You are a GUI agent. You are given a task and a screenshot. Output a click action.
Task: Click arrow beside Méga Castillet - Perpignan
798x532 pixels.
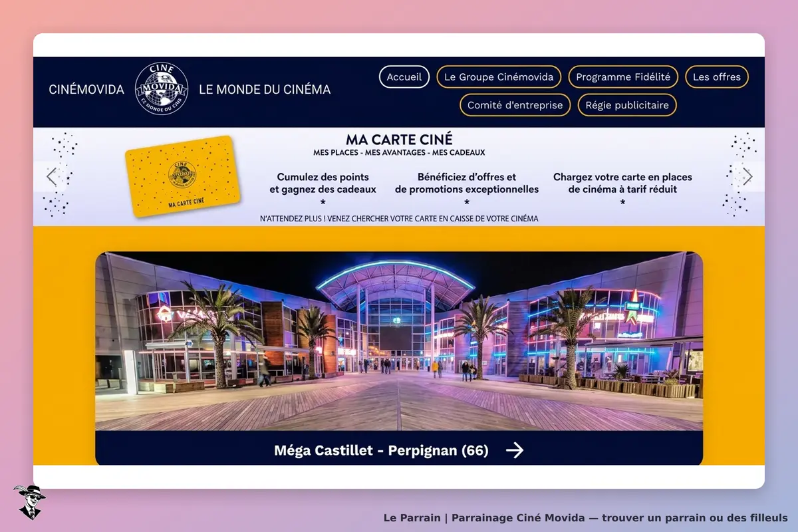pyautogui.click(x=515, y=450)
